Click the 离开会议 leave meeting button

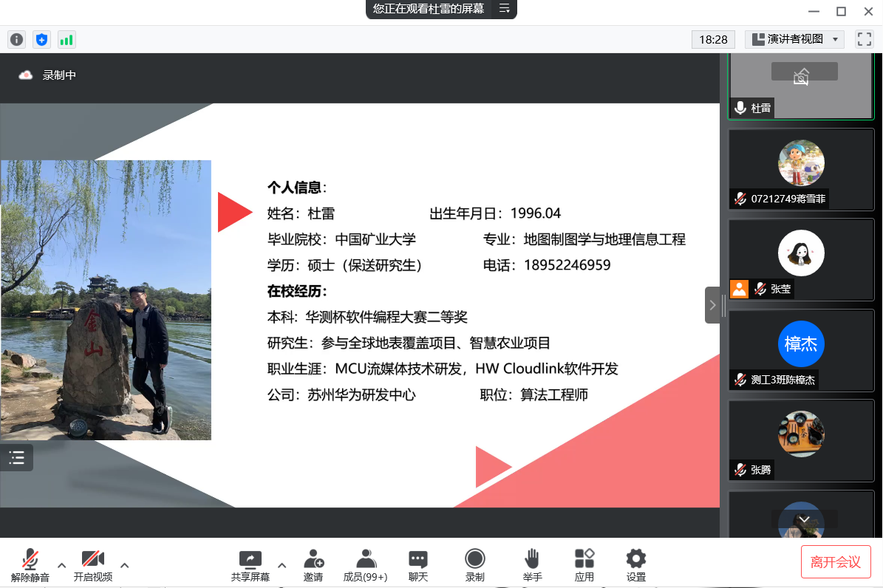(x=836, y=562)
